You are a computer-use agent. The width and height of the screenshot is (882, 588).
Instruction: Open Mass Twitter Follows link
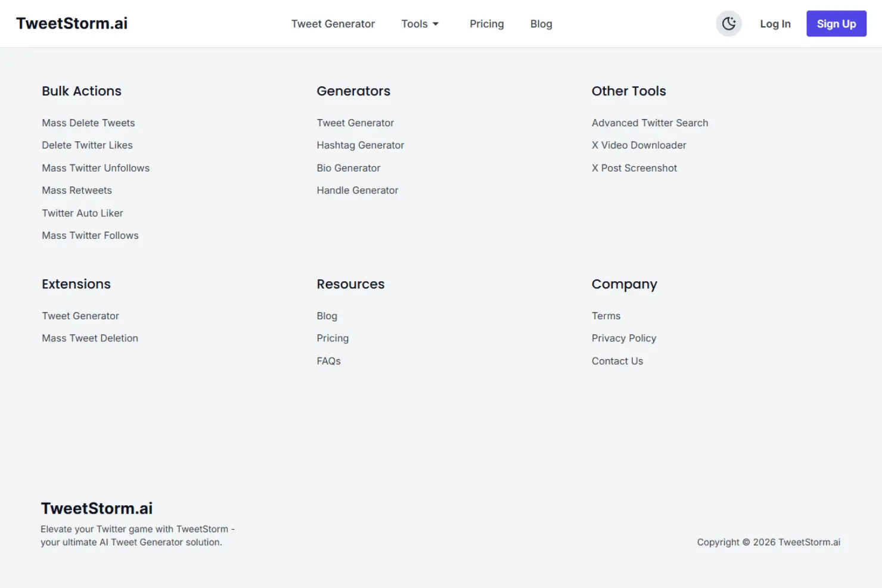point(90,236)
